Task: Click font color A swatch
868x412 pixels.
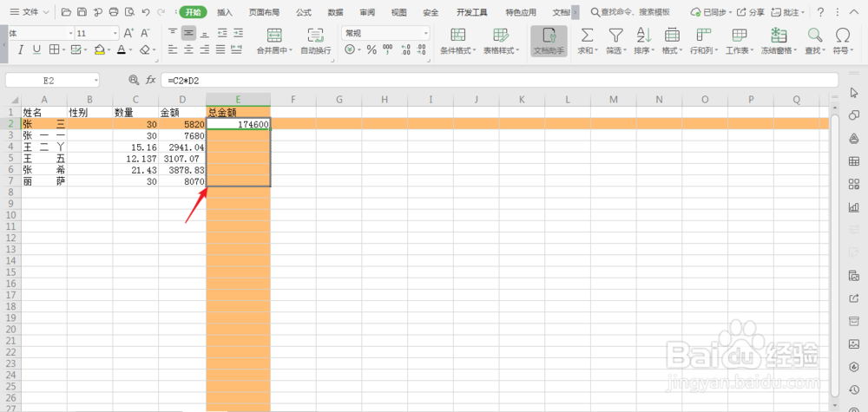Action: click(122, 49)
